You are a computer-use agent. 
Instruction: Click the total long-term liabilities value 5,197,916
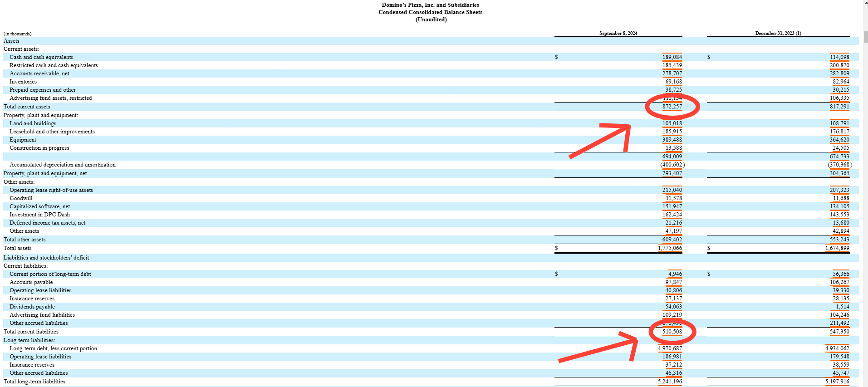pos(837,382)
